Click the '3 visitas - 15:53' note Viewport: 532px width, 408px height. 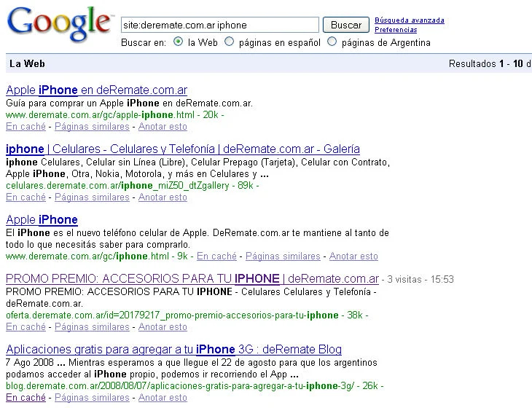pyautogui.click(x=420, y=280)
